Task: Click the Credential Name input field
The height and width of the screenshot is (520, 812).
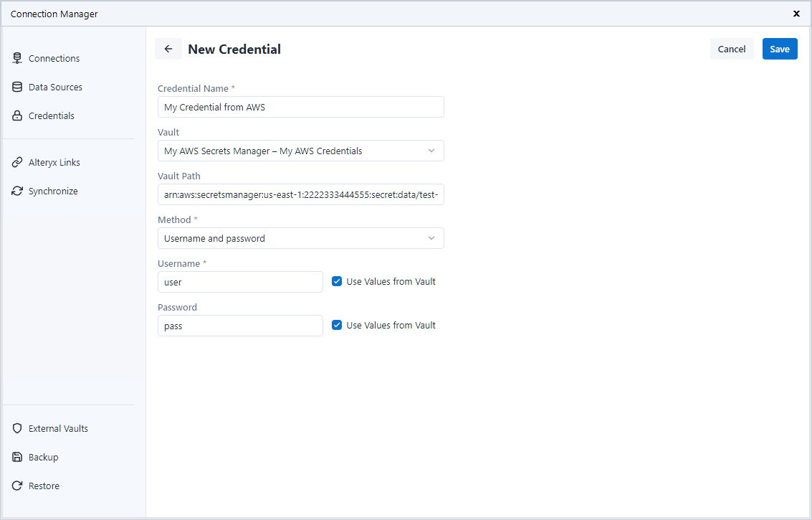Action: 300,107
